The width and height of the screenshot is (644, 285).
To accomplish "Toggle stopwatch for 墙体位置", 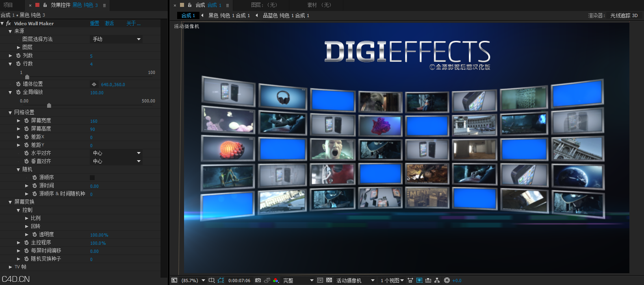I will 18,84.
